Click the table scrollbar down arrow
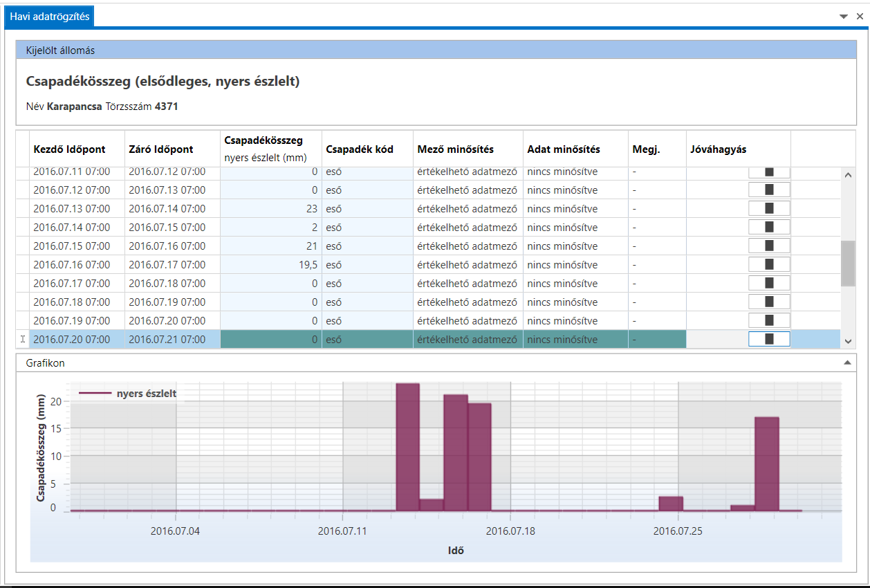The width and height of the screenshot is (870, 588). [848, 341]
